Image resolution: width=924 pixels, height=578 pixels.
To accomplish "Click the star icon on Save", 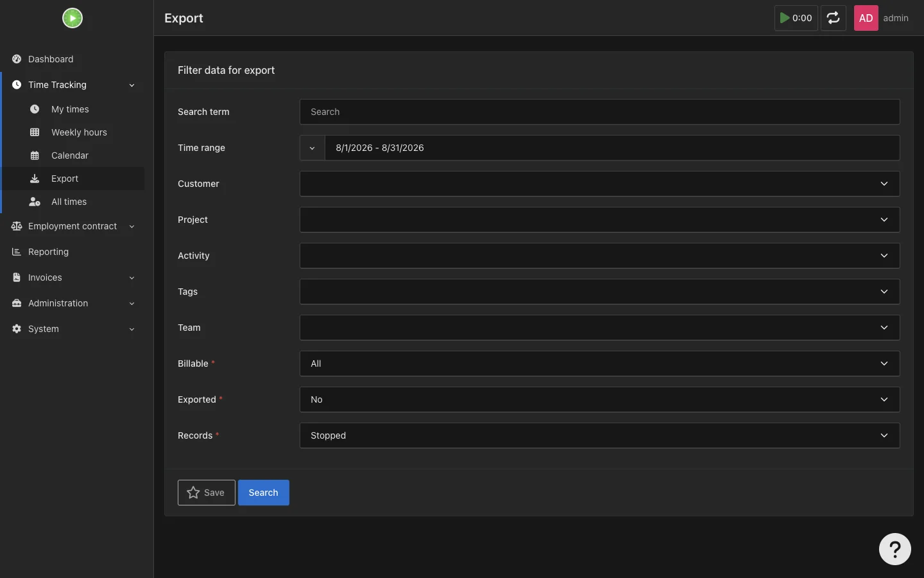I will point(193,493).
